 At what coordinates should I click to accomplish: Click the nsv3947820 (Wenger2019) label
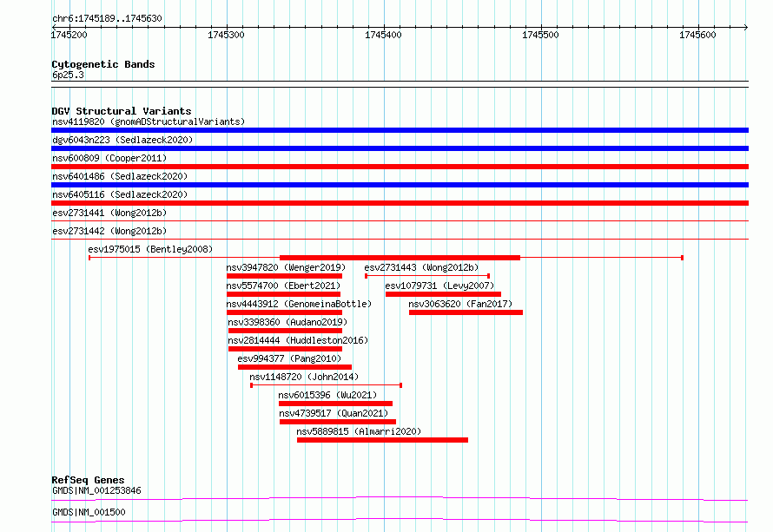click(286, 267)
